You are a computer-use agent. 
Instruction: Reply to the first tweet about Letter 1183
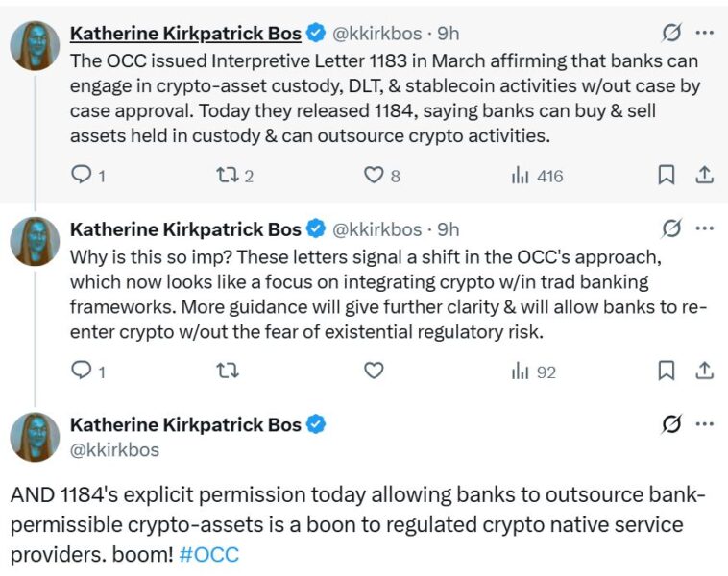click(x=83, y=176)
